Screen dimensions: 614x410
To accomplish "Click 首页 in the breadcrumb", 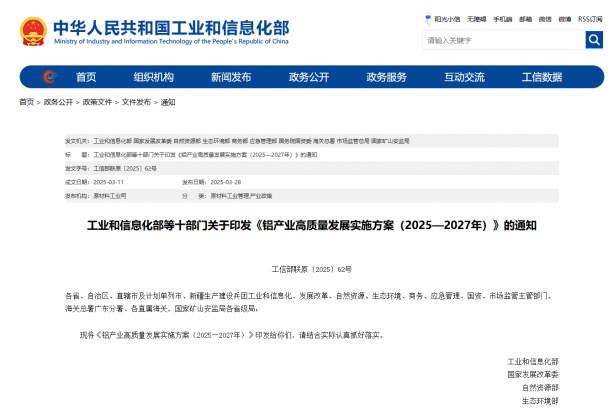I will 27,102.
